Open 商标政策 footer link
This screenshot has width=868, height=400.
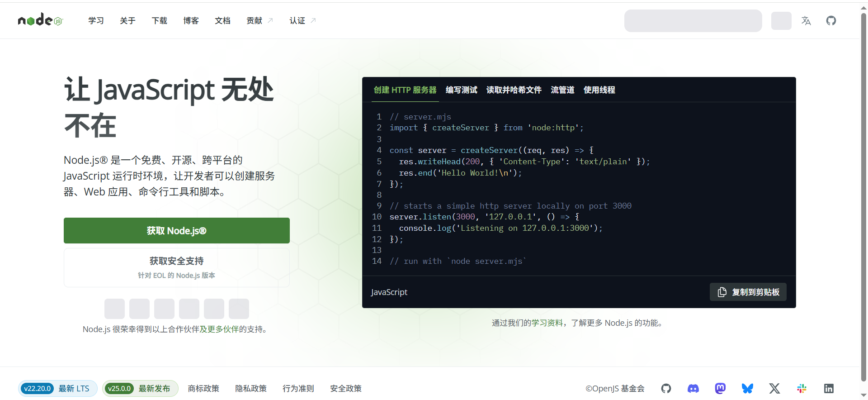(x=203, y=389)
